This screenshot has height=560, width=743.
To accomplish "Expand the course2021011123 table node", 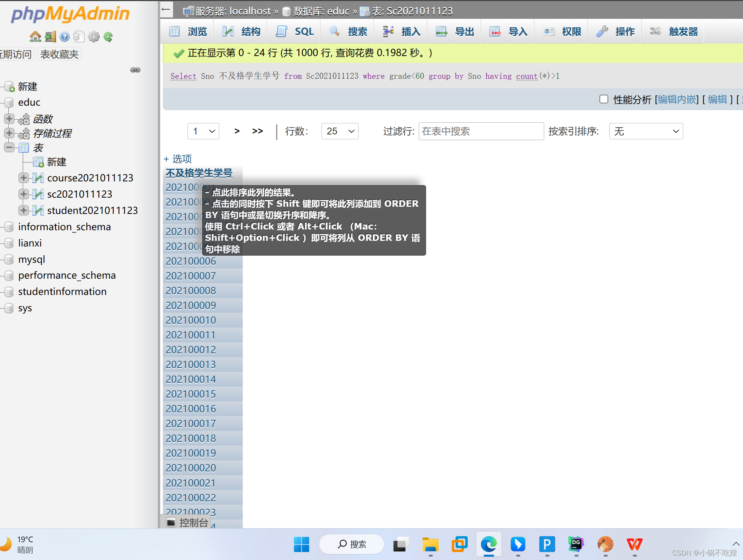I will [23, 178].
